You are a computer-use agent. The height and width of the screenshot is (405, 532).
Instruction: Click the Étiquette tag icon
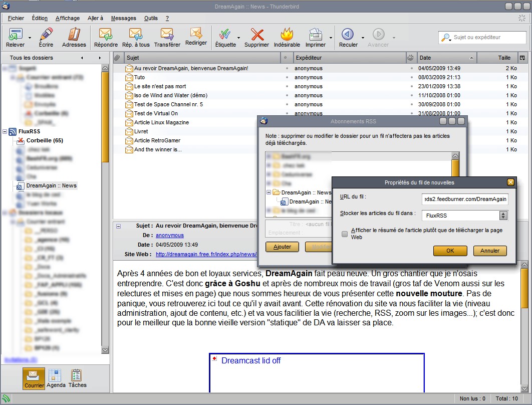click(225, 34)
